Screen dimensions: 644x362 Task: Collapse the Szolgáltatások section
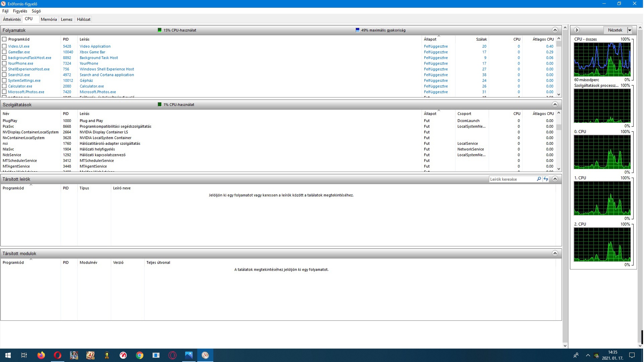pos(555,104)
